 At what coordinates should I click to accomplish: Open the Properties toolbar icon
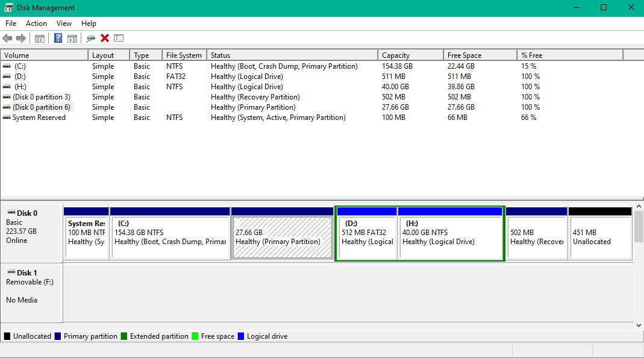(x=119, y=38)
